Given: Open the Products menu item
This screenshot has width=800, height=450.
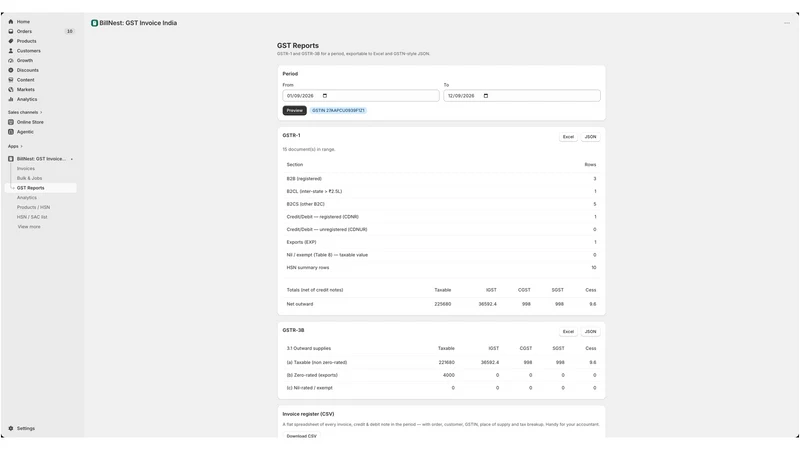Looking at the screenshot, I should tap(27, 41).
